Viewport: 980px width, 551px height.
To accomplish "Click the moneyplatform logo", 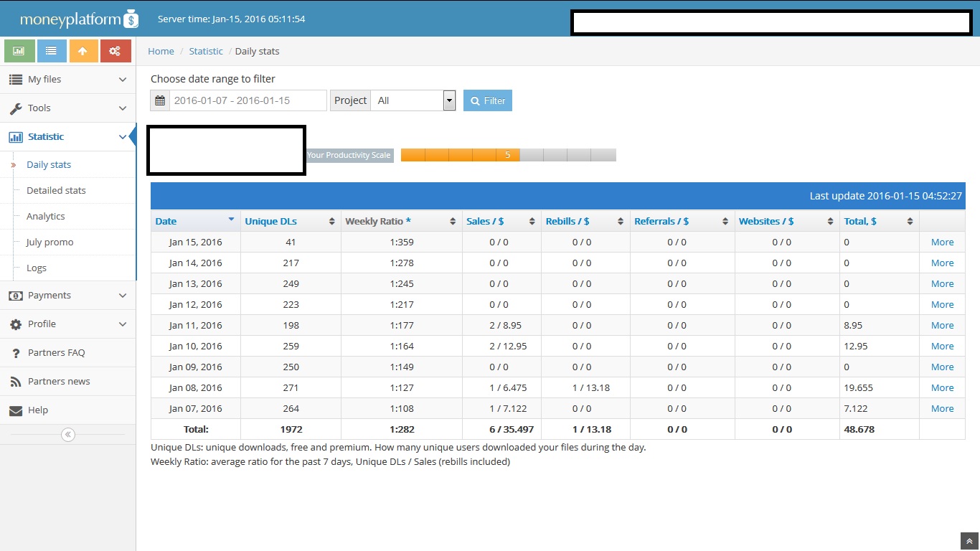I will [79, 19].
